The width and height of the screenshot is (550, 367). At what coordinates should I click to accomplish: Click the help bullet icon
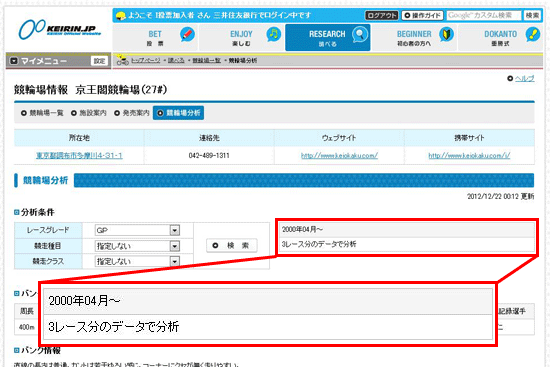point(510,79)
